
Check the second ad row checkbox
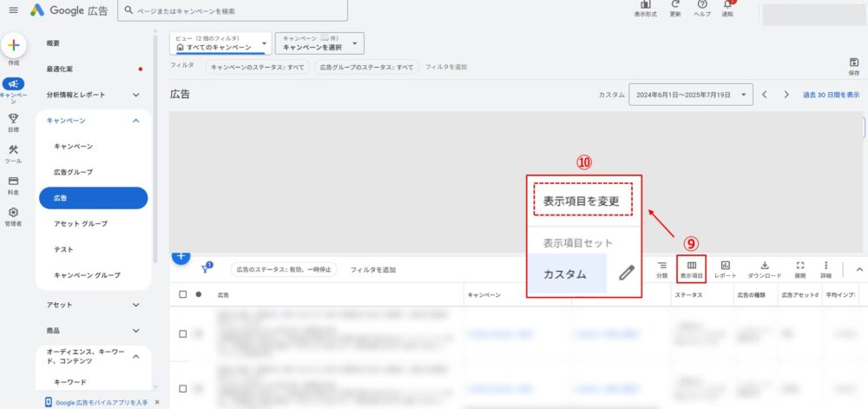(x=182, y=389)
